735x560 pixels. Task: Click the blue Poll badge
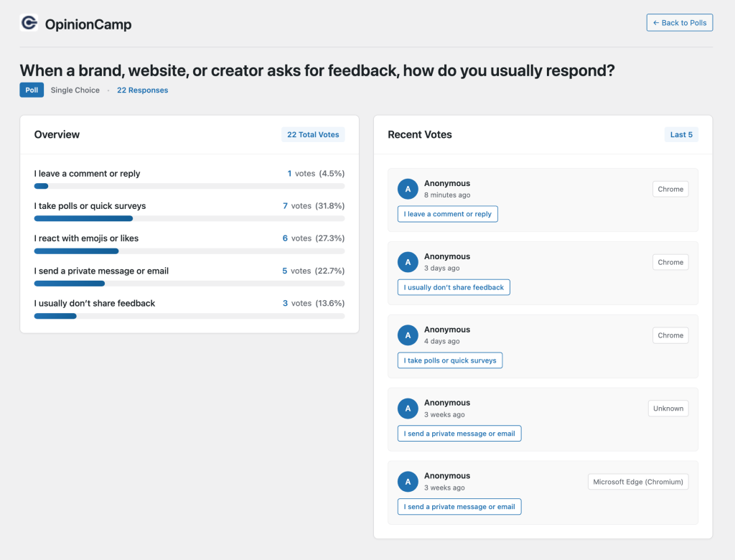(x=32, y=90)
